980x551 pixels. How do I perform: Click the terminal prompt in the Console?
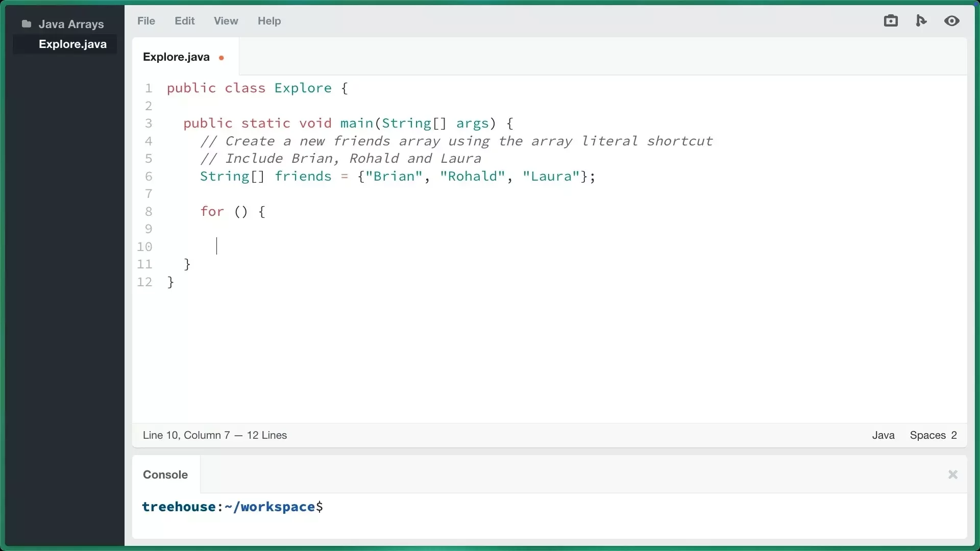[232, 507]
